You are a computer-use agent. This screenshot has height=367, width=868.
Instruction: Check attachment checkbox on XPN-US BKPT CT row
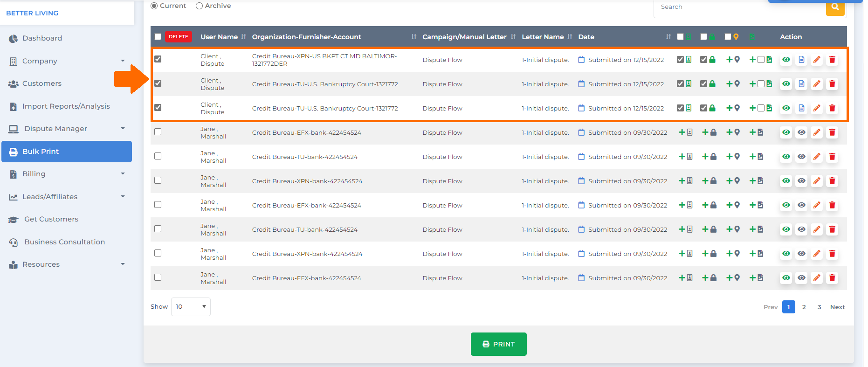point(761,60)
